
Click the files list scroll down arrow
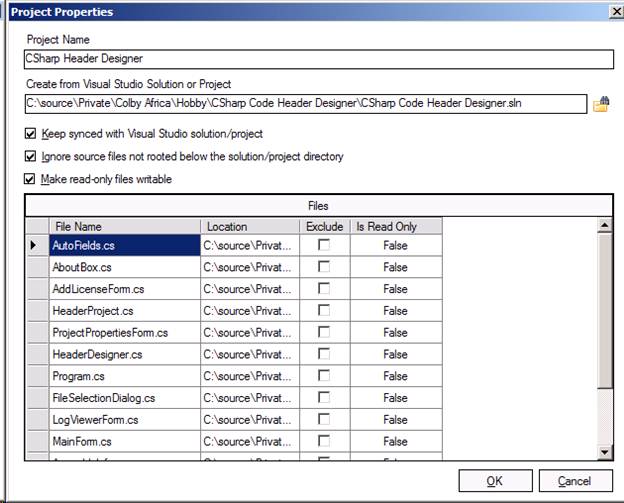[x=605, y=452]
